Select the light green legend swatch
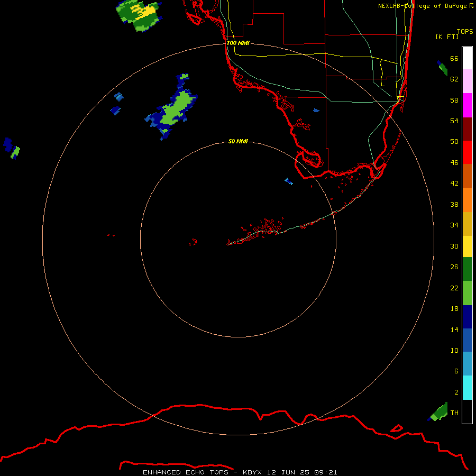Screen dimensions: 476x476 click(x=467, y=293)
